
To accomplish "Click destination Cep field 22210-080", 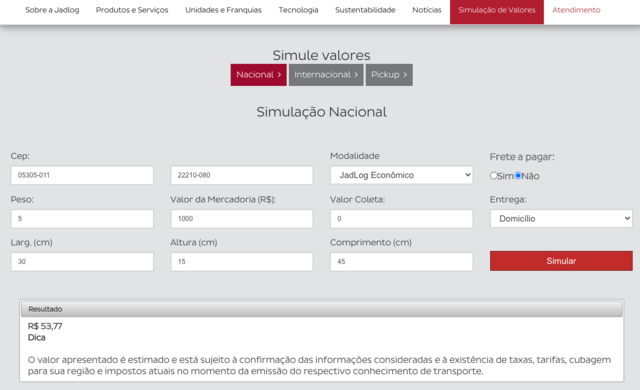I will click(242, 175).
